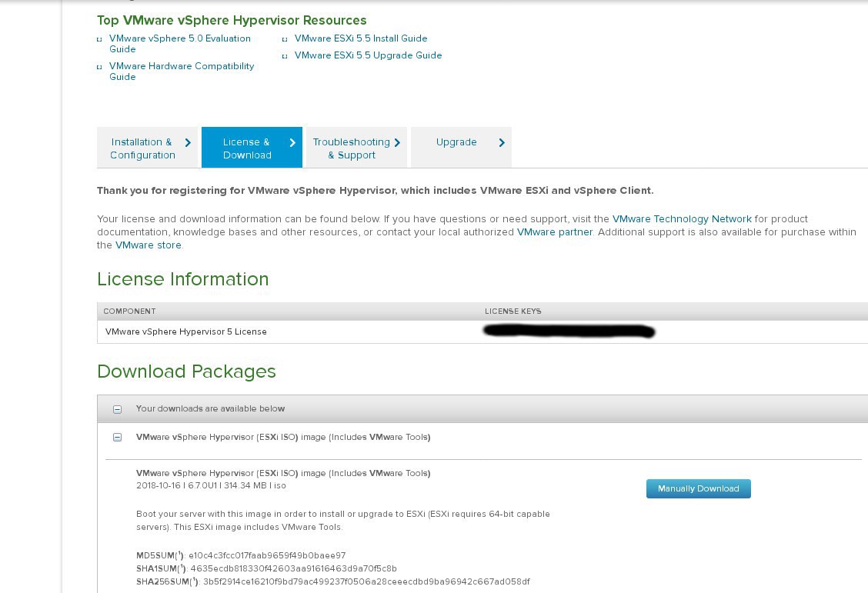The image size is (868, 593).
Task: Open the VMware store link
Action: point(148,245)
